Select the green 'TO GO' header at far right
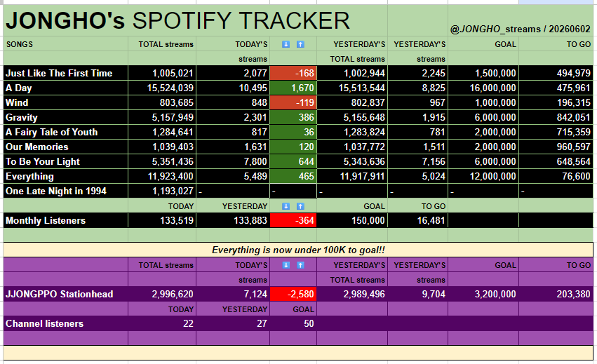 pyautogui.click(x=556, y=44)
